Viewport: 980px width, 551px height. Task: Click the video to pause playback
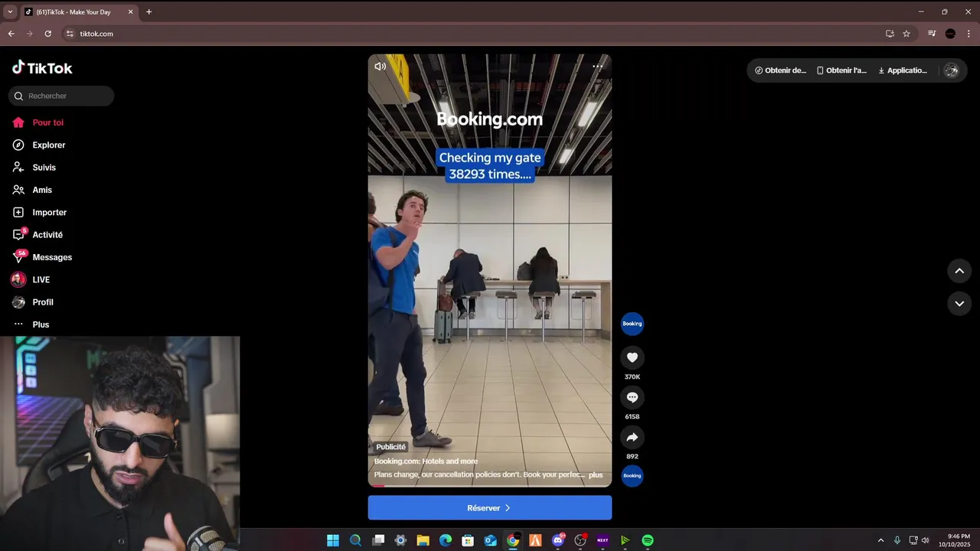[489, 269]
